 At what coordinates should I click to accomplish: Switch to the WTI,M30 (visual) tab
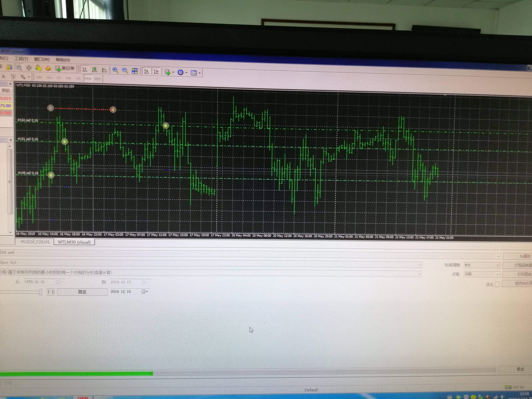pyautogui.click(x=74, y=242)
